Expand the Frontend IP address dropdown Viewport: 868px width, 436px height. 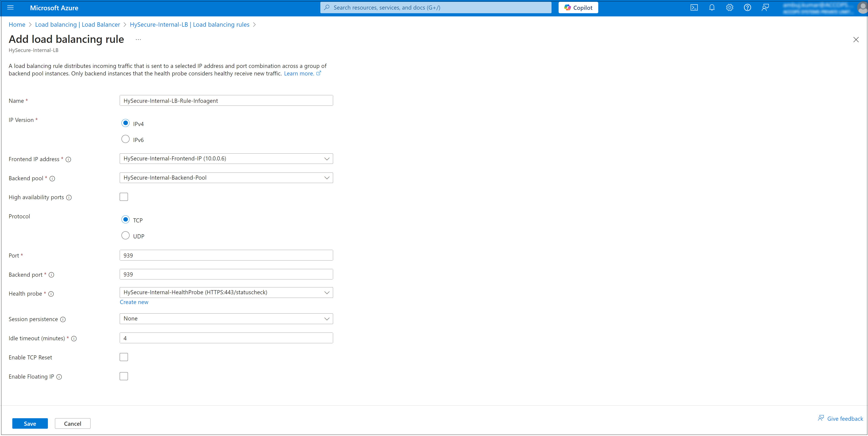[226, 159]
